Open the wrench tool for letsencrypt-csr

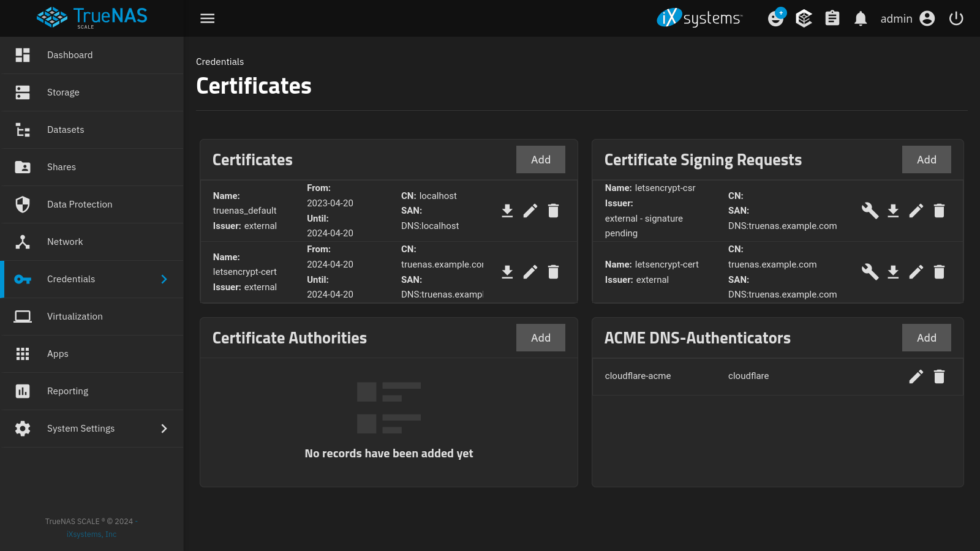coord(870,211)
